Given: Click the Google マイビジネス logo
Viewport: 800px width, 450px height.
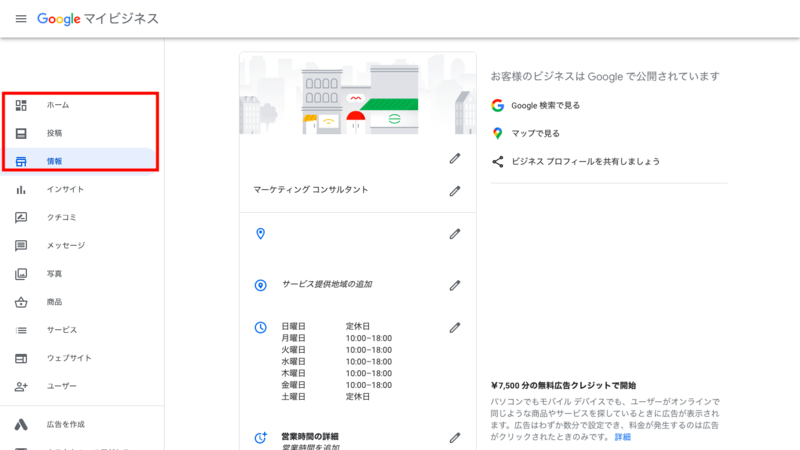Looking at the screenshot, I should [98, 19].
